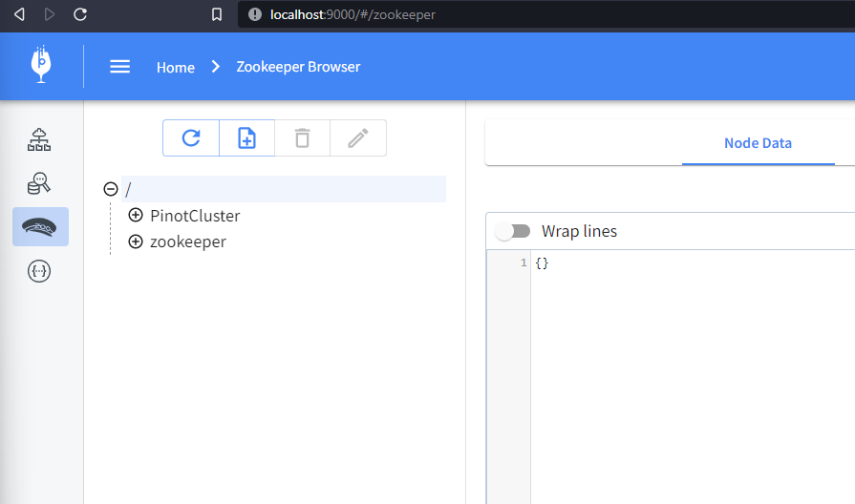Go forward in the browser
Image resolution: width=855 pixels, height=504 pixels.
[x=49, y=14]
